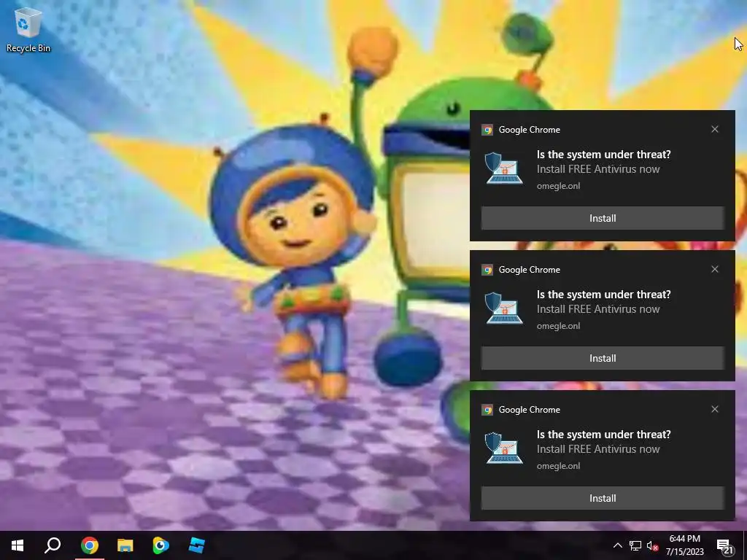The image size is (747, 560).
Task: Click "Is the system under threat?" in the middle notification
Action: click(603, 295)
